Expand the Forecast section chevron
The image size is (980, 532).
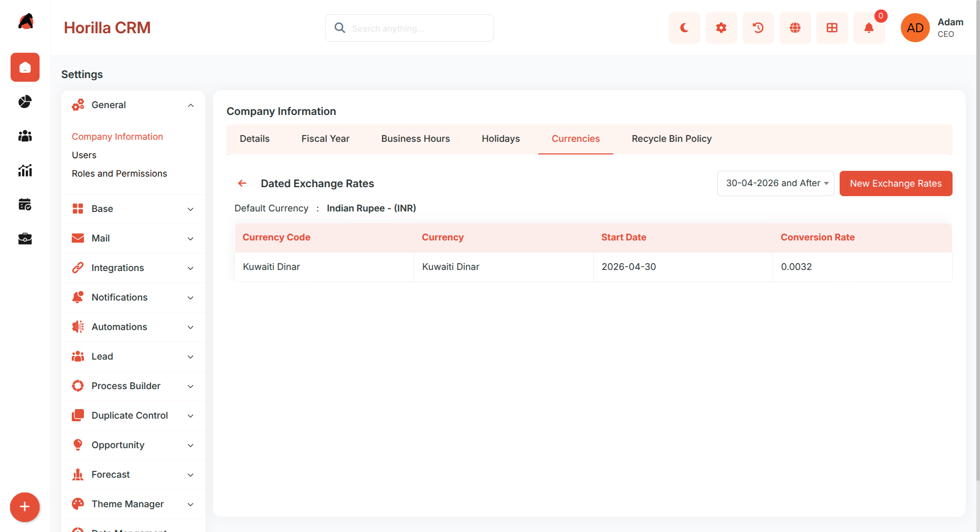(191, 475)
